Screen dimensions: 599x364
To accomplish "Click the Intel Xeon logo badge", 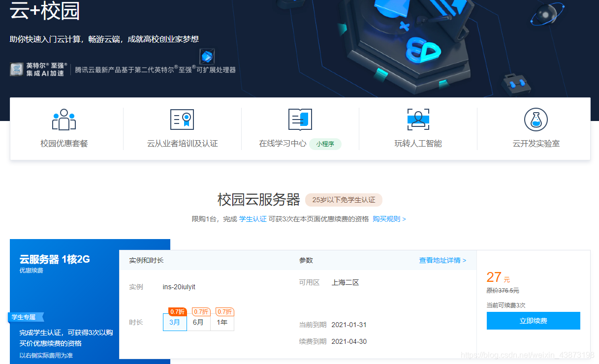I will click(16, 69).
